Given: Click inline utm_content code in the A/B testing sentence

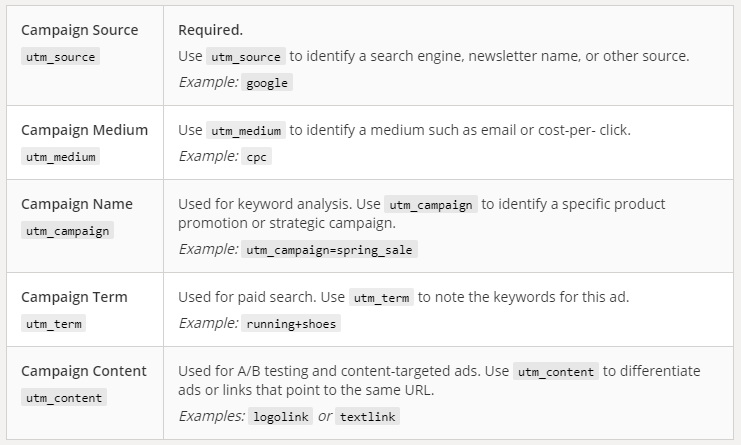Looking at the screenshot, I should (x=556, y=372).
